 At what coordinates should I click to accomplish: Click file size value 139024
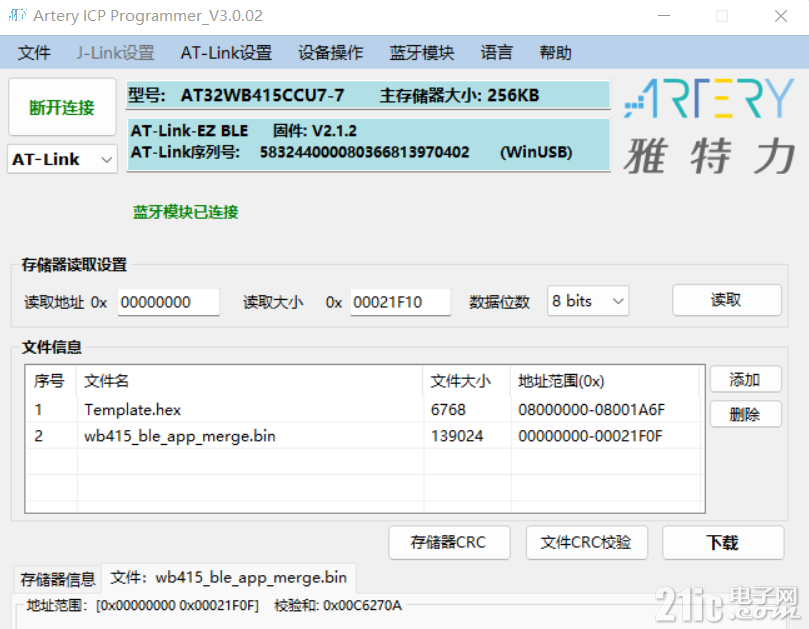(457, 436)
